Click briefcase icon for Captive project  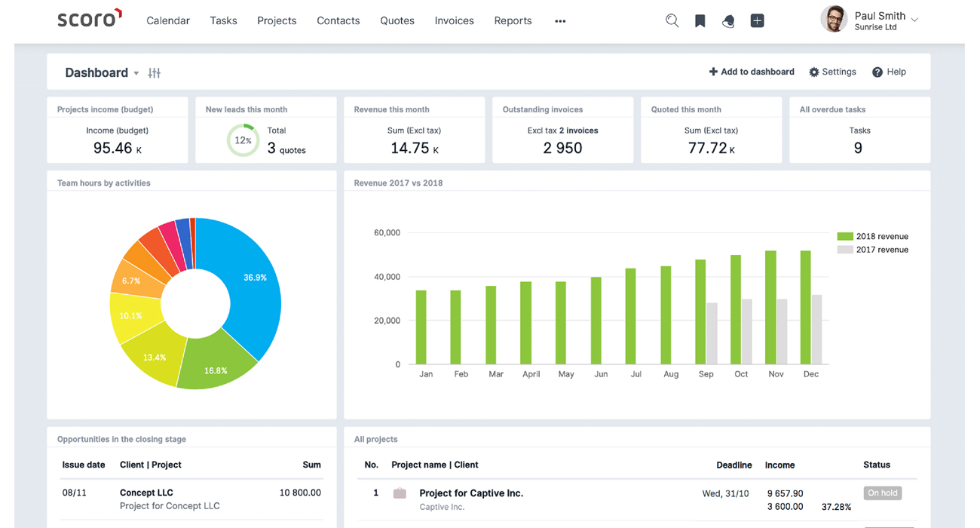coord(400,493)
